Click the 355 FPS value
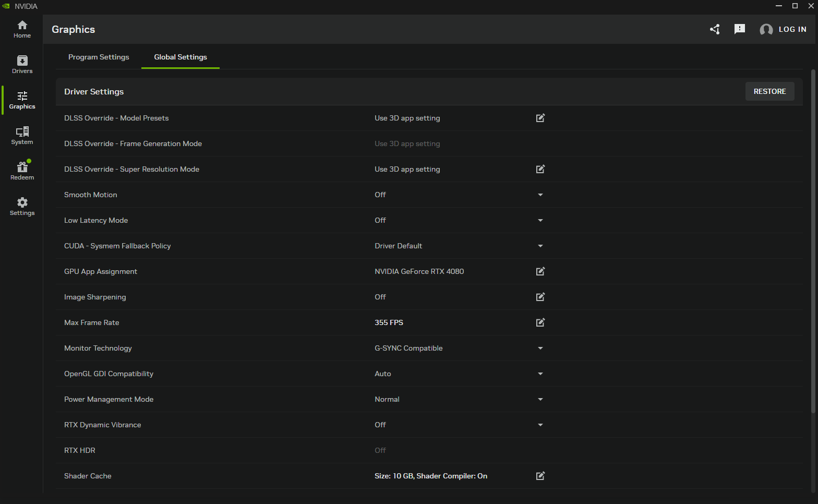The image size is (818, 504). (389, 322)
